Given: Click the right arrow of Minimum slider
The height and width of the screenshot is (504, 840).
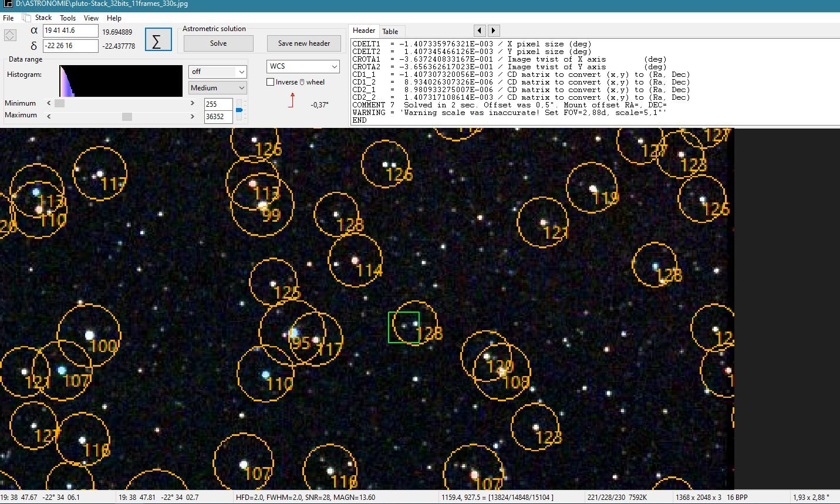Looking at the screenshot, I should tap(192, 103).
